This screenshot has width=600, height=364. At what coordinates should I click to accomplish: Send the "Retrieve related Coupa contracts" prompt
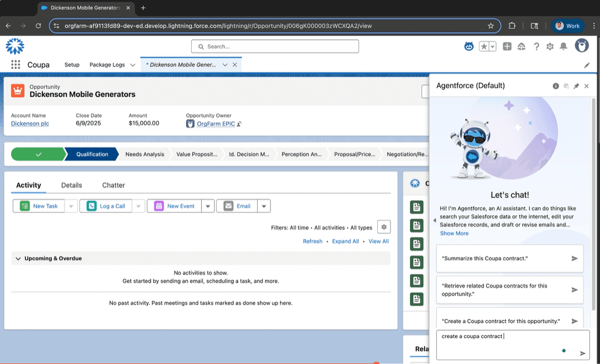pos(574,290)
